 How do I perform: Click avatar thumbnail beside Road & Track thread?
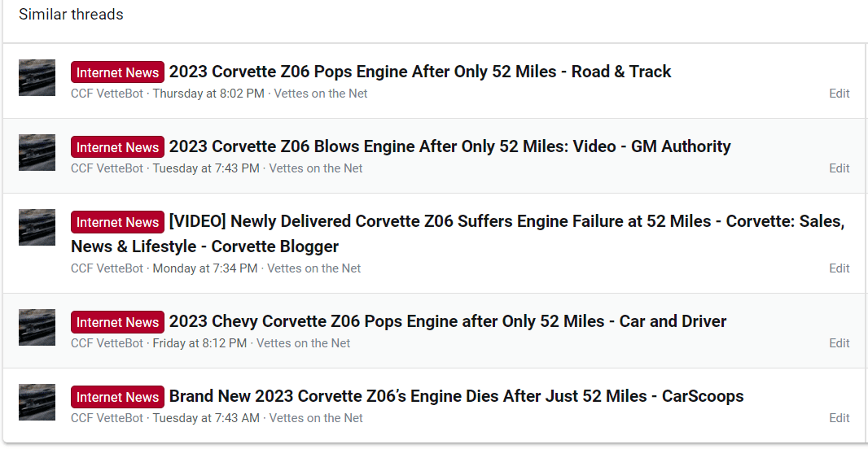click(x=37, y=78)
